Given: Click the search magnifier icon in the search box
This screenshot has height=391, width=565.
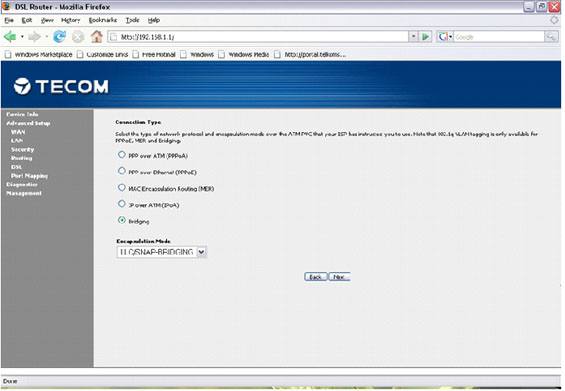Looking at the screenshot, I should coord(551,36).
